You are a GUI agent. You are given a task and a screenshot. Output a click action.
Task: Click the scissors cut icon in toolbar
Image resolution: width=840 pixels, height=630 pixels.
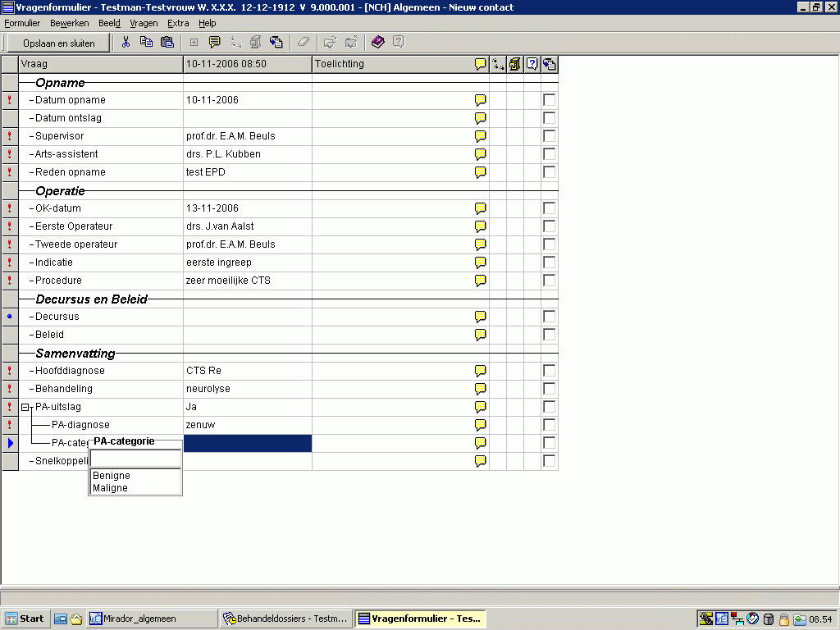pyautogui.click(x=126, y=43)
